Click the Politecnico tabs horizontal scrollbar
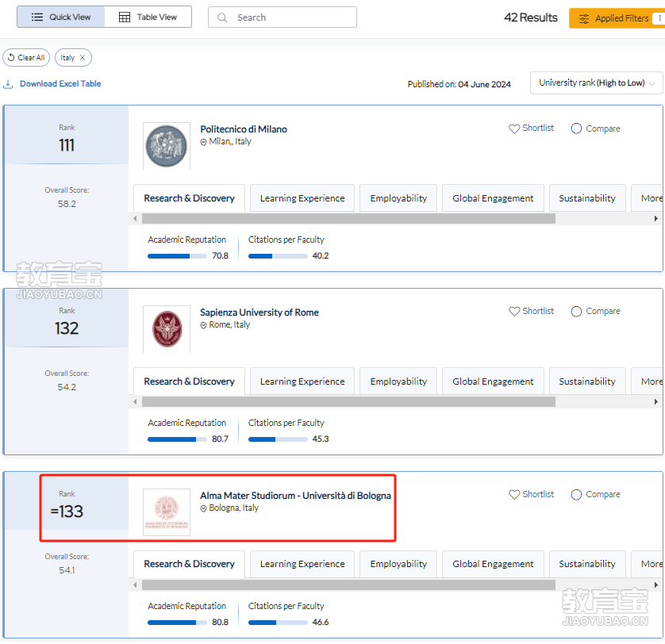This screenshot has height=644, width=665. click(x=348, y=219)
